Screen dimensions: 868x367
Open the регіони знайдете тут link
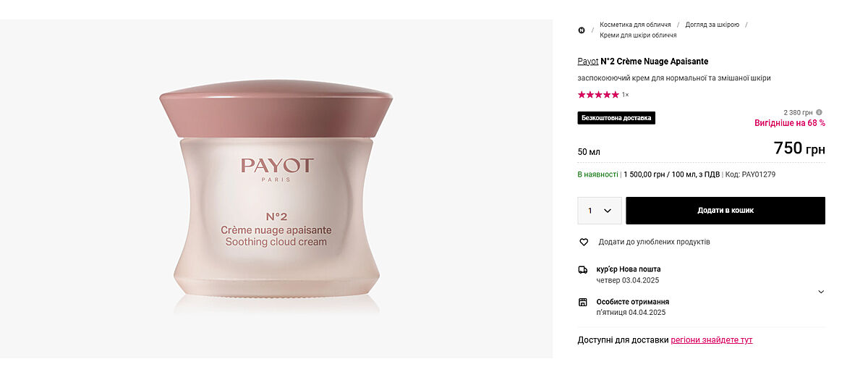point(712,340)
